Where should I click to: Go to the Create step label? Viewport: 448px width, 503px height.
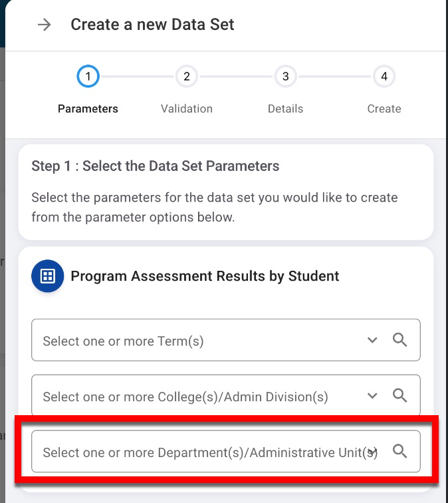tap(384, 108)
